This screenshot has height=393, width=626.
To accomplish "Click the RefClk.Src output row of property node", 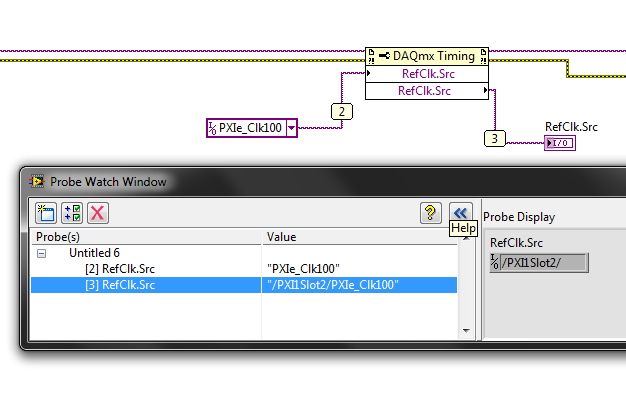I will tap(427, 91).
